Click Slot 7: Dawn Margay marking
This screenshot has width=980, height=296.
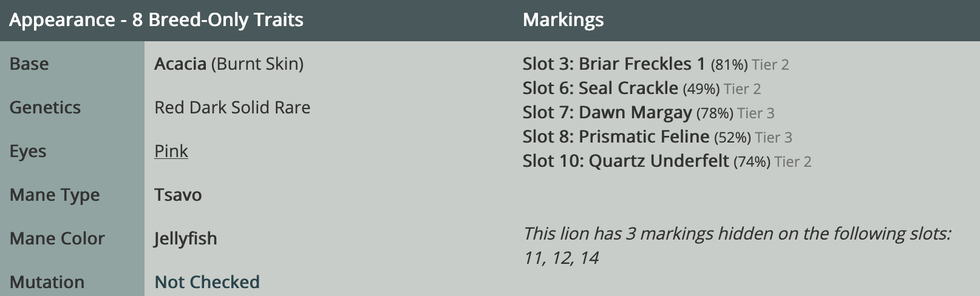click(607, 112)
